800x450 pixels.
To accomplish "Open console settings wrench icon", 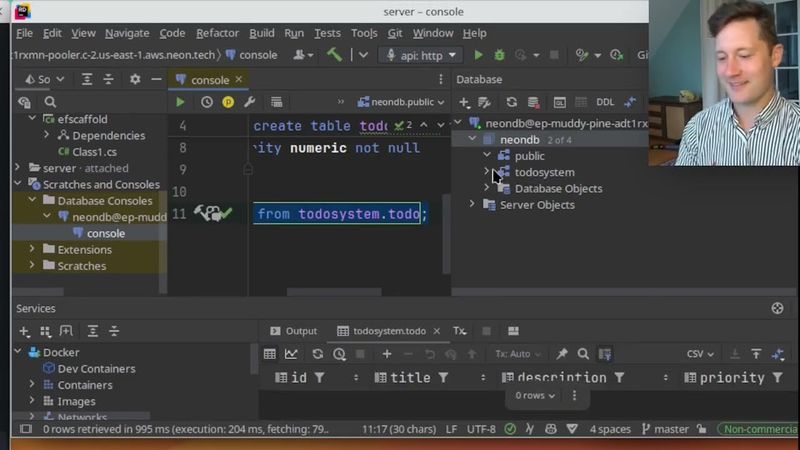I will pos(249,102).
